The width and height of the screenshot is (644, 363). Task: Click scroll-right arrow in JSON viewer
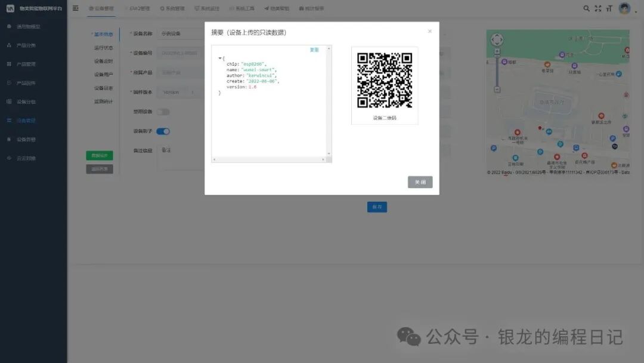click(323, 159)
